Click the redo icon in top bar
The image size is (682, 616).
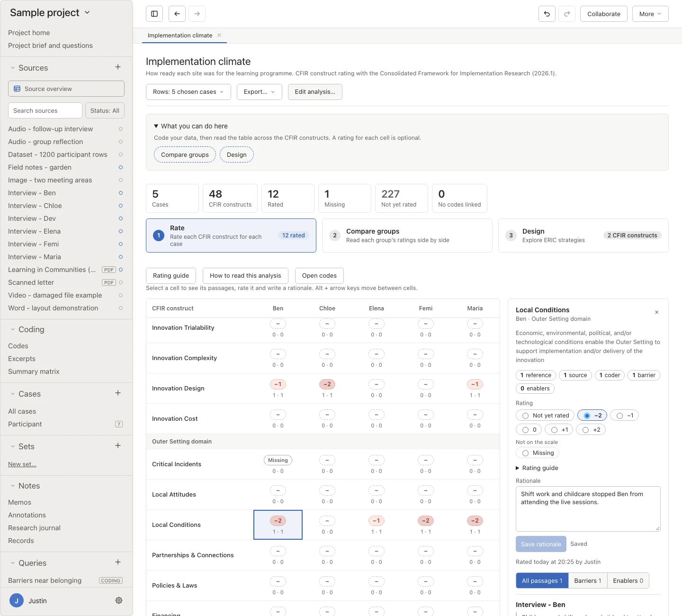567,14
